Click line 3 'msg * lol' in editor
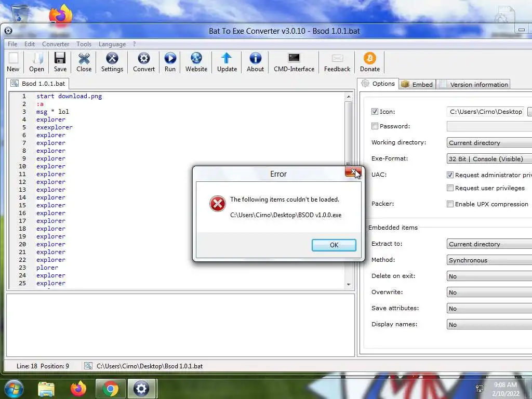 pos(52,112)
